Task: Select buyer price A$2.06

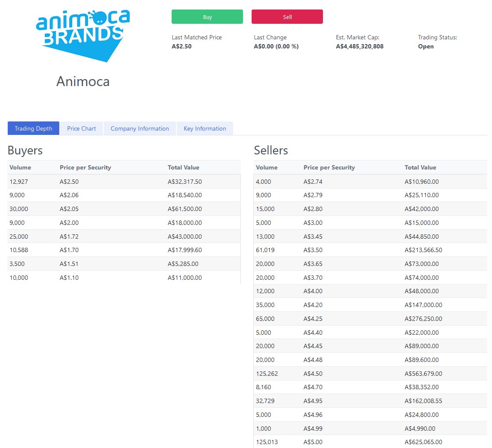Action: pos(69,195)
